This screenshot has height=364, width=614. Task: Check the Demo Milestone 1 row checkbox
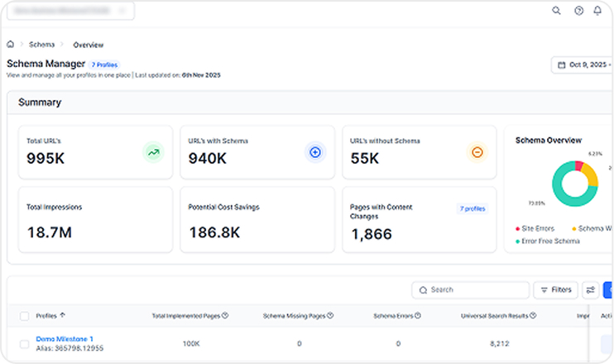24,343
